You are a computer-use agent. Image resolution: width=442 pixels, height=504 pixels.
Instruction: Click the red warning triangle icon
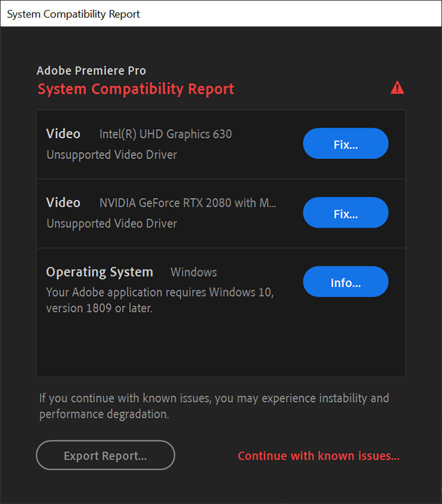click(x=397, y=88)
